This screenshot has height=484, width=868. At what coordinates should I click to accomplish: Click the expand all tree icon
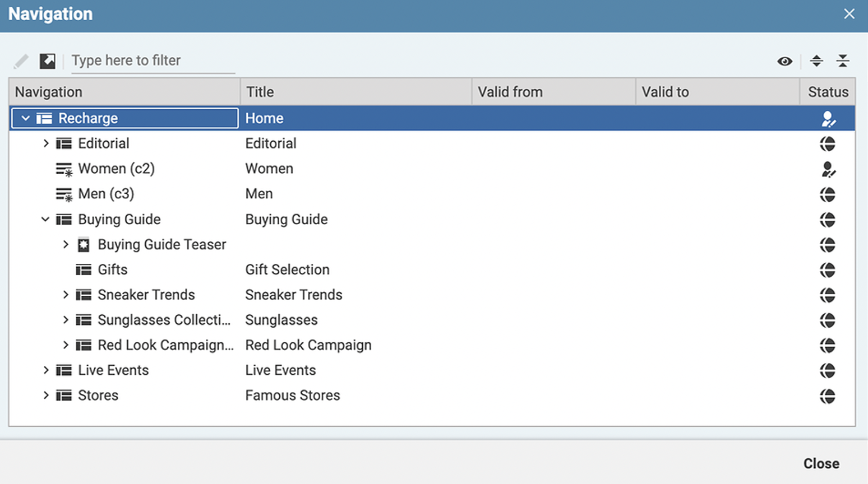click(817, 61)
